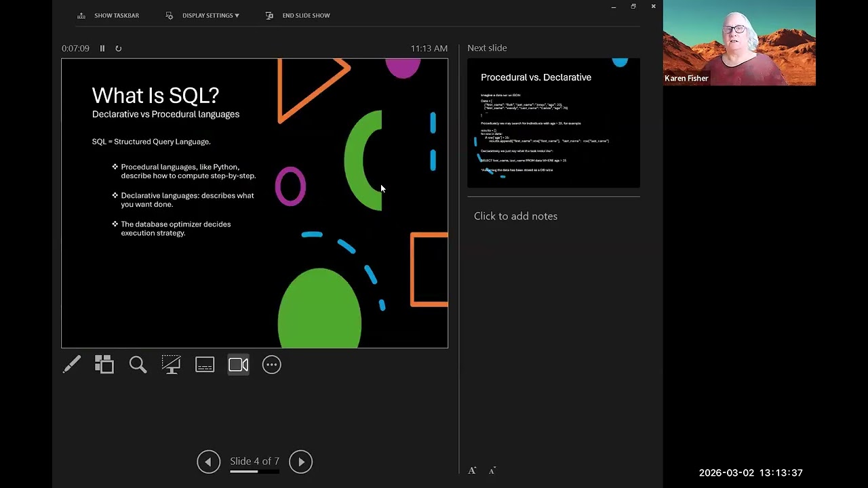Open the see all slides grid
The width and height of the screenshot is (868, 488).
104,365
